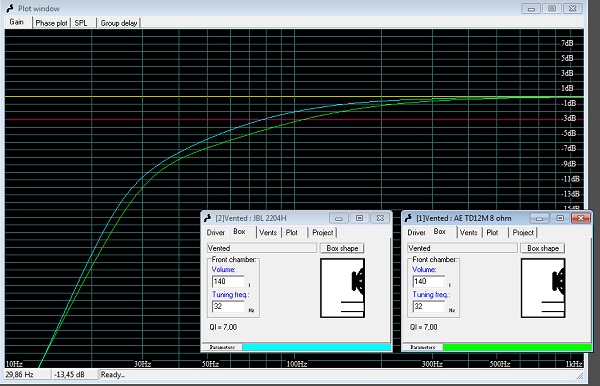Click the green color bar in AE TD12M window
This screenshot has width=600, height=386.
point(517,347)
